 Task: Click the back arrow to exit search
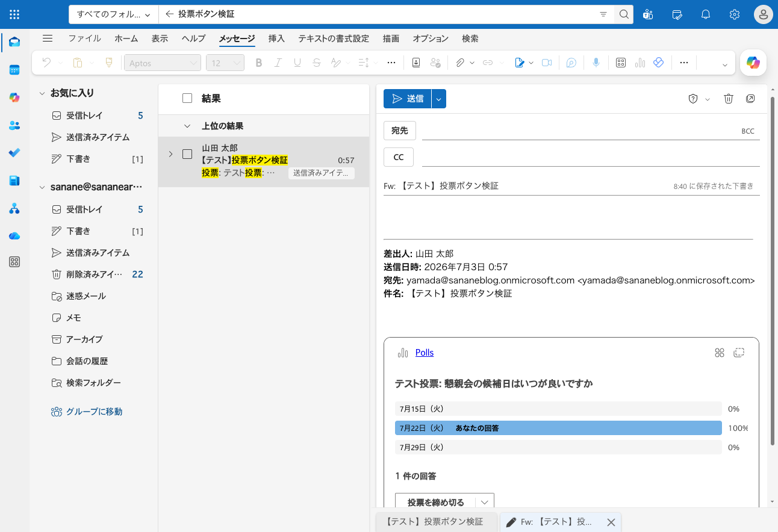[169, 14]
